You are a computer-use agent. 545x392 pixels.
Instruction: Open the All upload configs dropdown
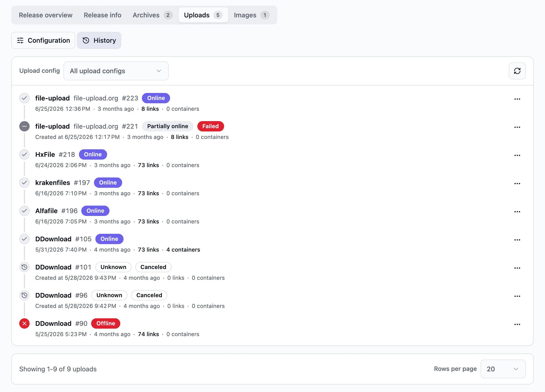tap(116, 71)
